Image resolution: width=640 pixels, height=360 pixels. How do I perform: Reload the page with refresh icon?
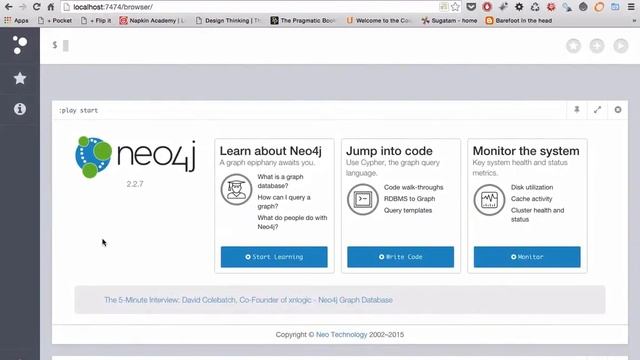tap(36, 7)
